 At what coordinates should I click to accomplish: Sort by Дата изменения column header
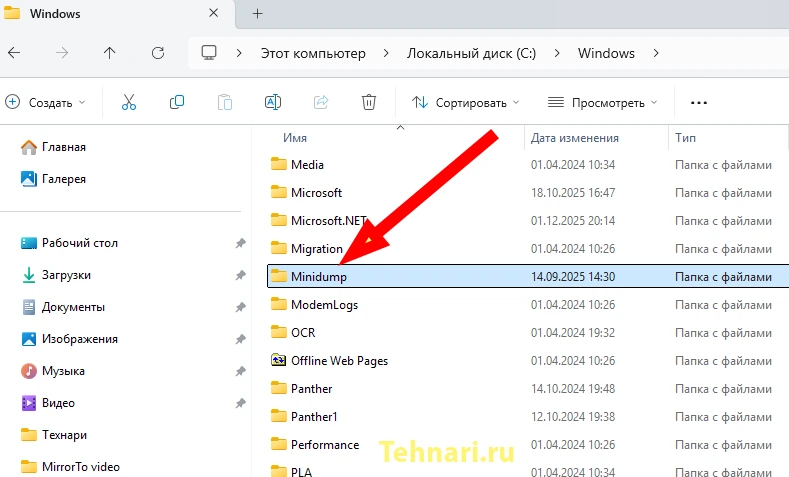575,138
